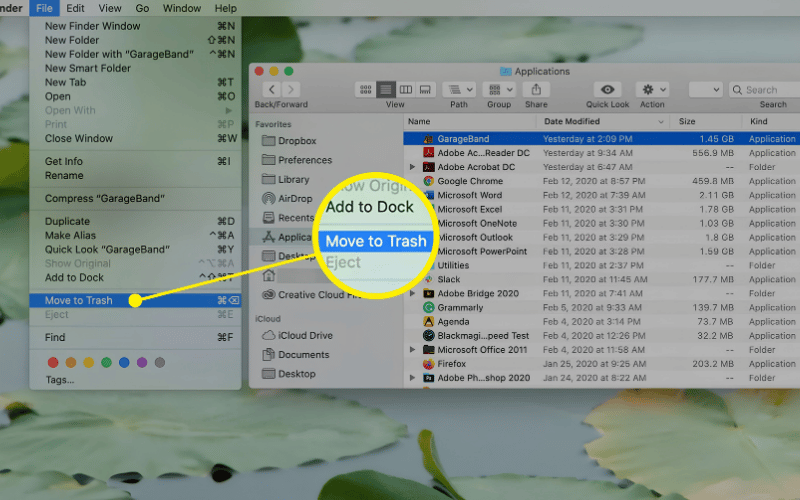Open Recents in sidebar
Viewport: 800px width, 500px height.
point(288,218)
